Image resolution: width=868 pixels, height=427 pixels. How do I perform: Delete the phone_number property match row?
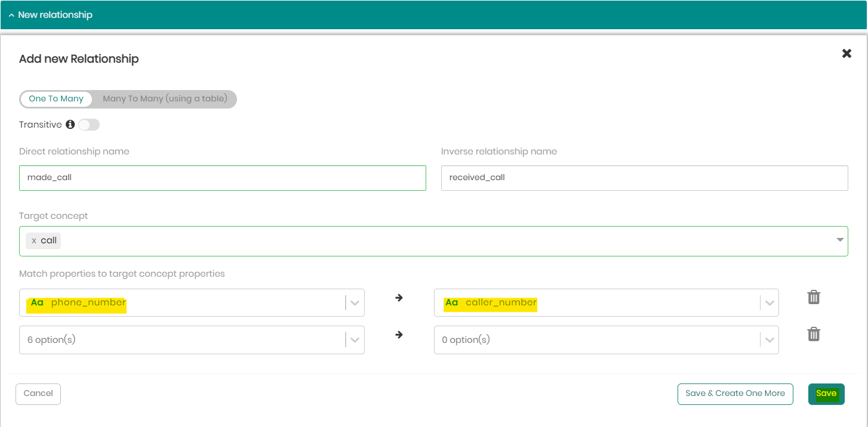click(813, 297)
